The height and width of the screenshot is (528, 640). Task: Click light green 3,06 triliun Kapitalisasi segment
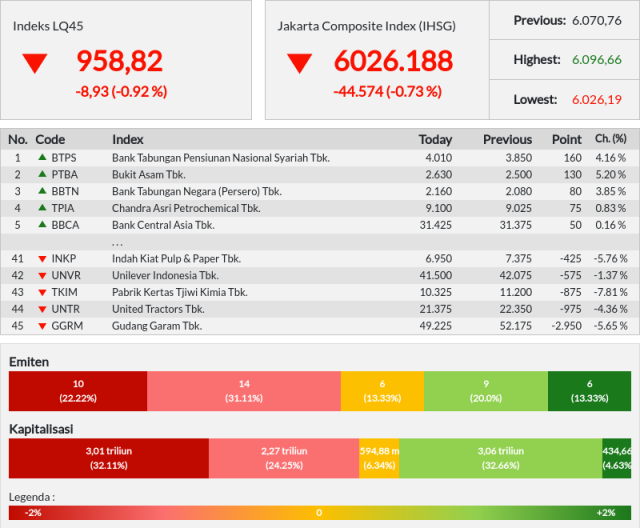[500, 458]
